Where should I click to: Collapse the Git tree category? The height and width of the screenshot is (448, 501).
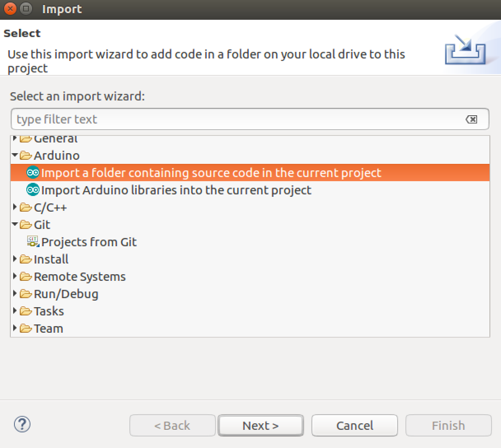click(x=15, y=225)
